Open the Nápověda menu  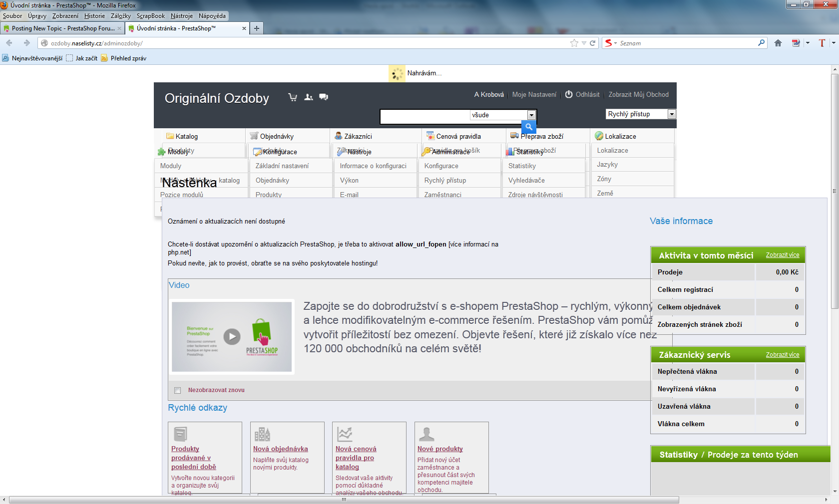tap(212, 16)
